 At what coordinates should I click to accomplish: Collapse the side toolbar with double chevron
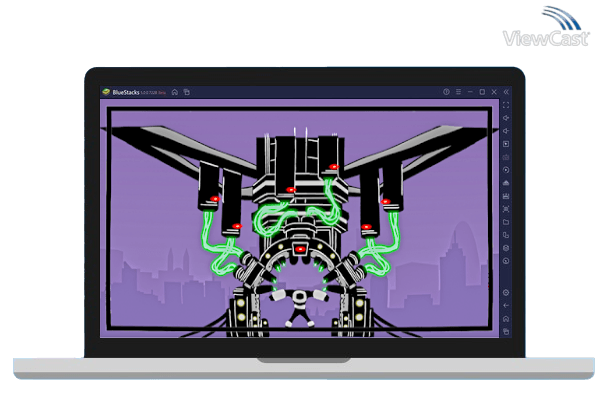[x=506, y=92]
